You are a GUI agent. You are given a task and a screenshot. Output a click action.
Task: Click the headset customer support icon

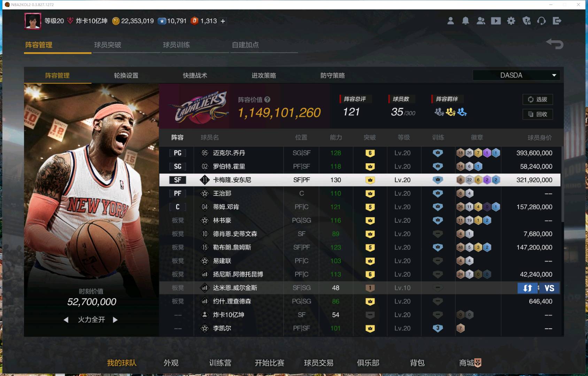pos(541,21)
